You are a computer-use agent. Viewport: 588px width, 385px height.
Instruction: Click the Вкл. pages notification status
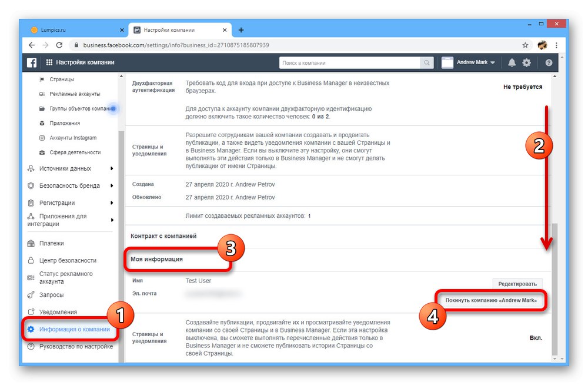point(536,338)
